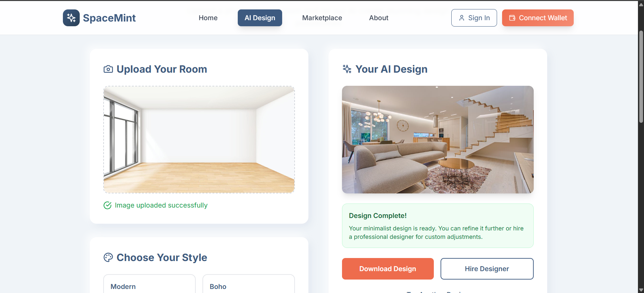Click the green checkmark upload success icon
This screenshot has width=644, height=293.
point(108,205)
